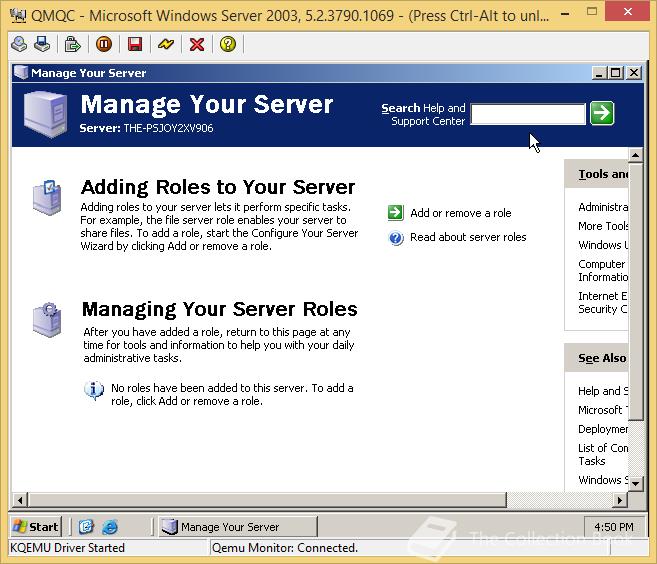Image resolution: width=657 pixels, height=564 pixels.
Task: Click the yellow lightning bolt toolbar icon
Action: (166, 44)
